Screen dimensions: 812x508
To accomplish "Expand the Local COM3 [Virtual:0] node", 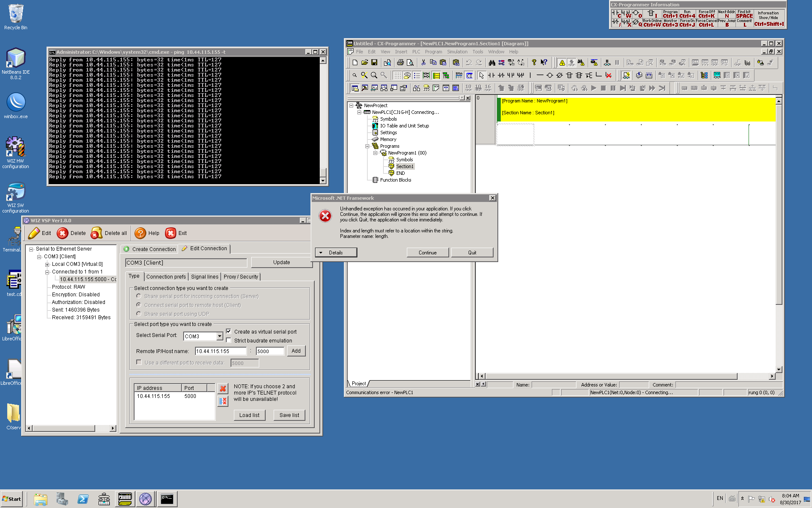I will tap(47, 264).
